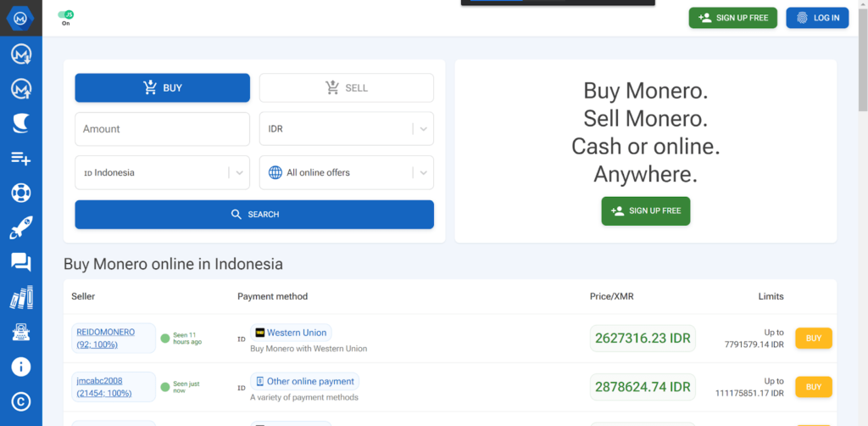Click the SIGN UP FREE header button

(x=733, y=18)
